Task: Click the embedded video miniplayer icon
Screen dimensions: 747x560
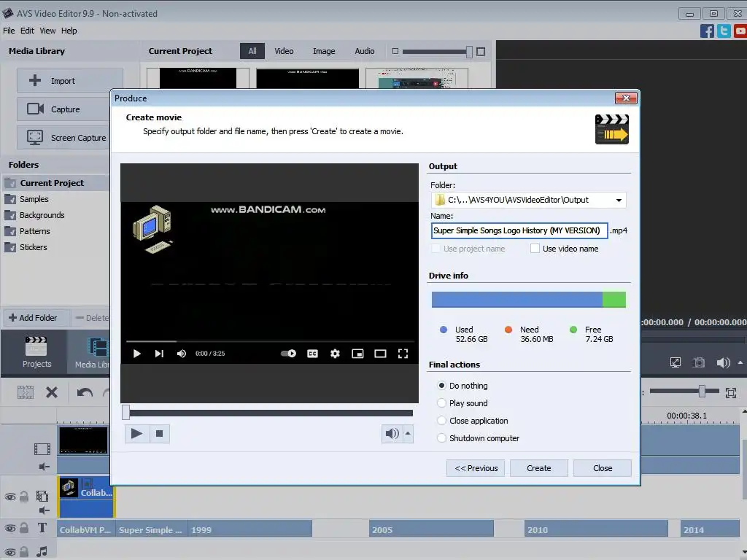Action: coord(357,354)
